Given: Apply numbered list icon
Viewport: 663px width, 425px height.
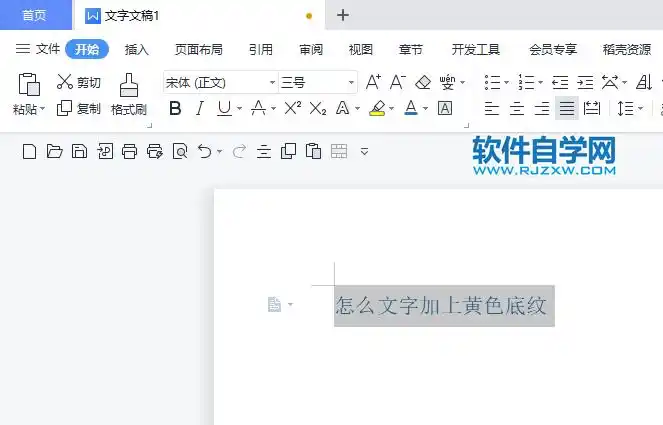Looking at the screenshot, I should (526, 82).
